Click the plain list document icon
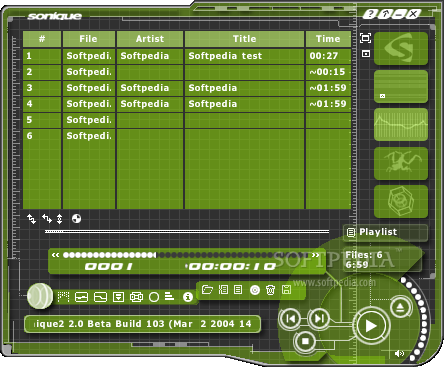 (238, 289)
